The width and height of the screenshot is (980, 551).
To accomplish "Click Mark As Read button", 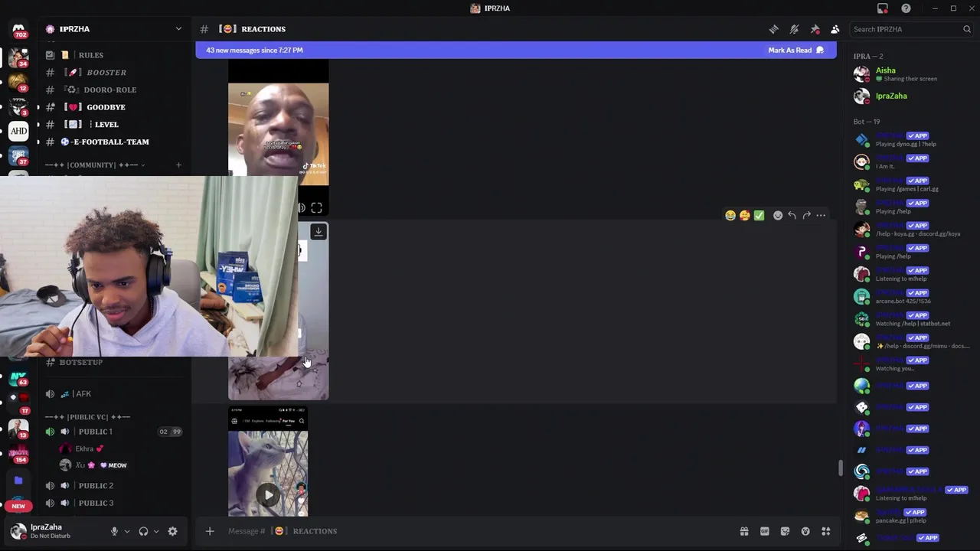I will (x=796, y=51).
